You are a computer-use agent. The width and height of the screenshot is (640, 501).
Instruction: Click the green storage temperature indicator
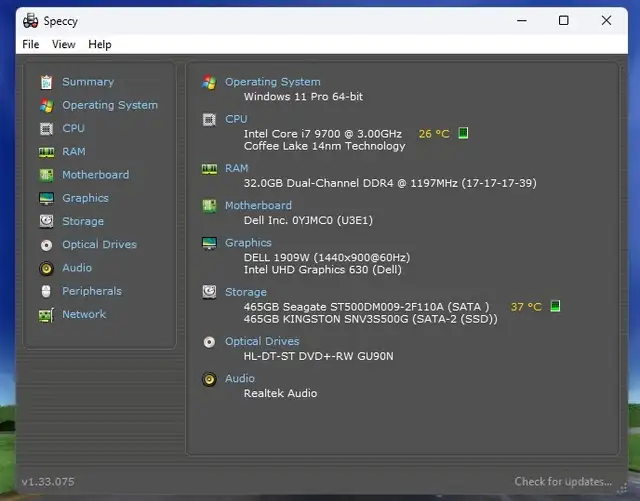tap(555, 306)
